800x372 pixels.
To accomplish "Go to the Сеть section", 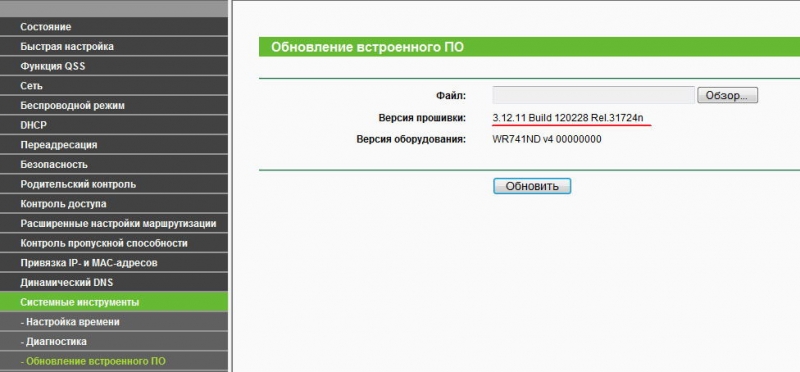I will tap(114, 86).
